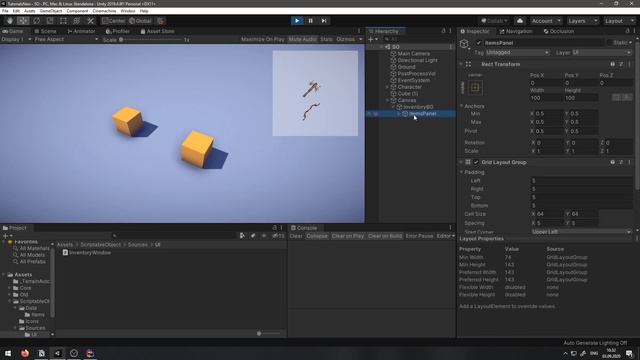This screenshot has height=360, width=640.
Task: Open the Free Aspect dropdown
Action: click(x=66, y=39)
